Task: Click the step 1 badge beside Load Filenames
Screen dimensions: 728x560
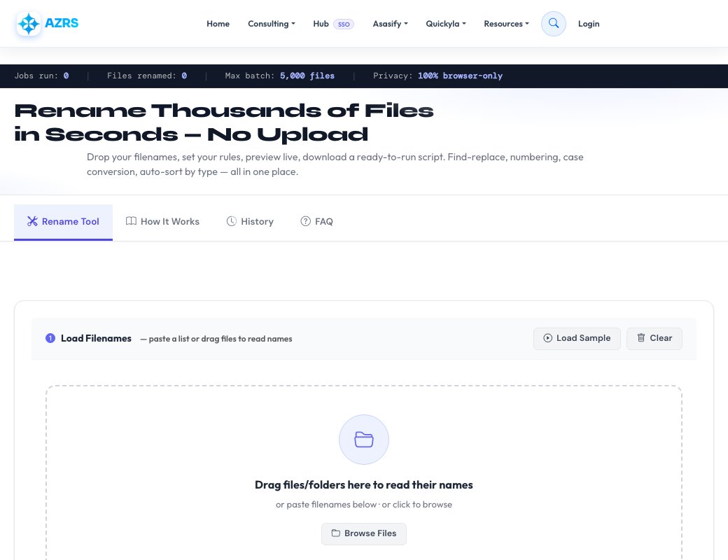Action: click(x=50, y=339)
